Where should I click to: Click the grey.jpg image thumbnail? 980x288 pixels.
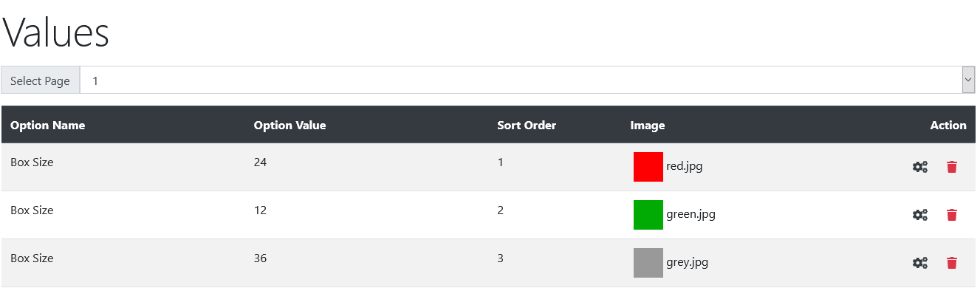[x=648, y=263]
